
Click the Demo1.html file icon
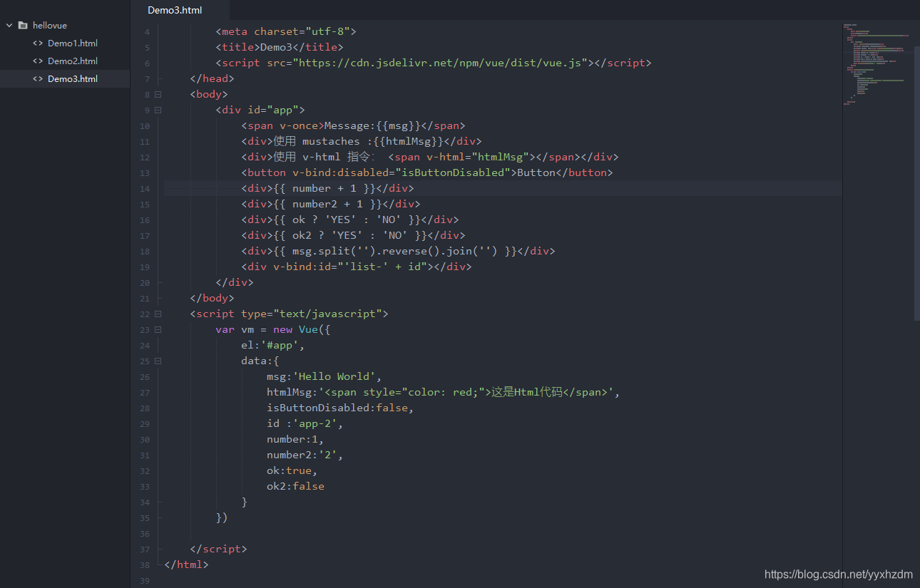tap(38, 43)
